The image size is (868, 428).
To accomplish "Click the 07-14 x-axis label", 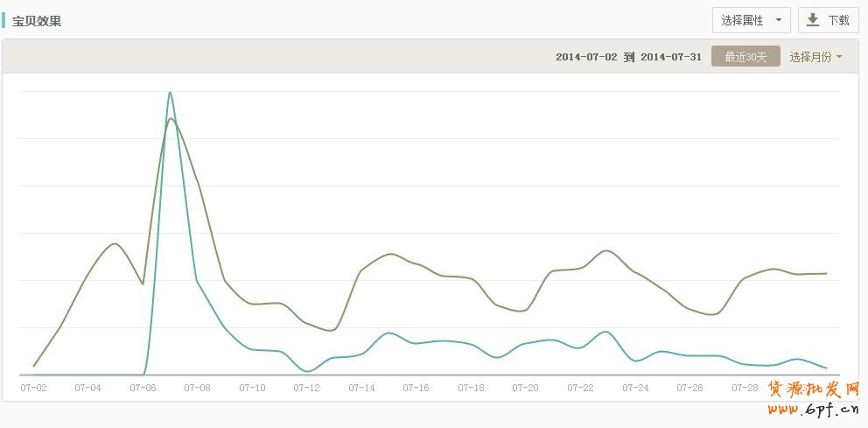I will [361, 387].
